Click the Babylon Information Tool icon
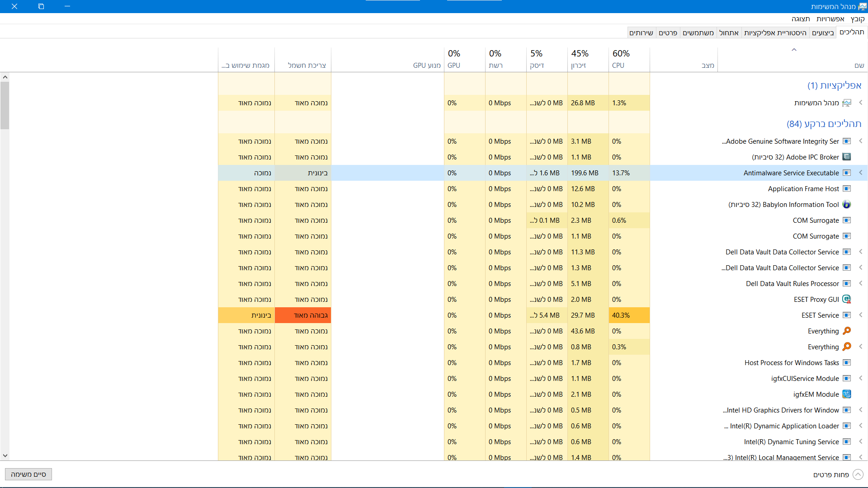The height and width of the screenshot is (488, 868). pyautogui.click(x=847, y=205)
